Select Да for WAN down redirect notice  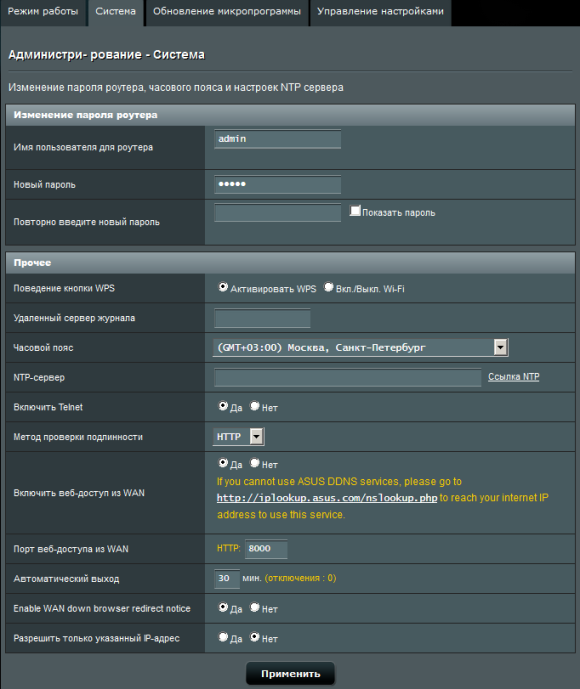click(223, 607)
